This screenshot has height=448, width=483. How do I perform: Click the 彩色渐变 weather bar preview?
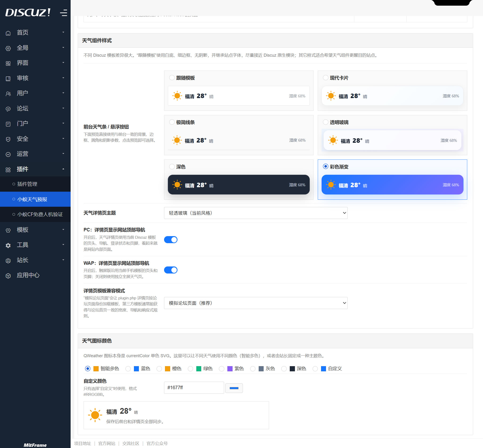pos(392,185)
